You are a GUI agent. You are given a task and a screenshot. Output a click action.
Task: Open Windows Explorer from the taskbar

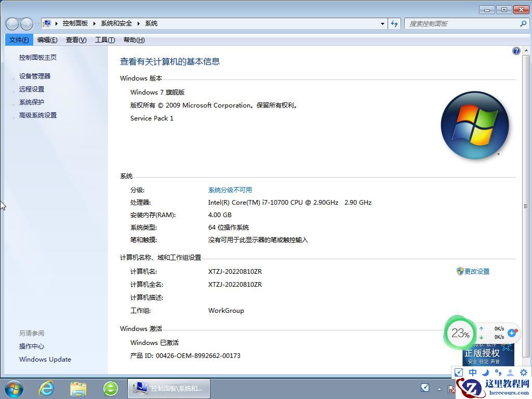click(78, 388)
